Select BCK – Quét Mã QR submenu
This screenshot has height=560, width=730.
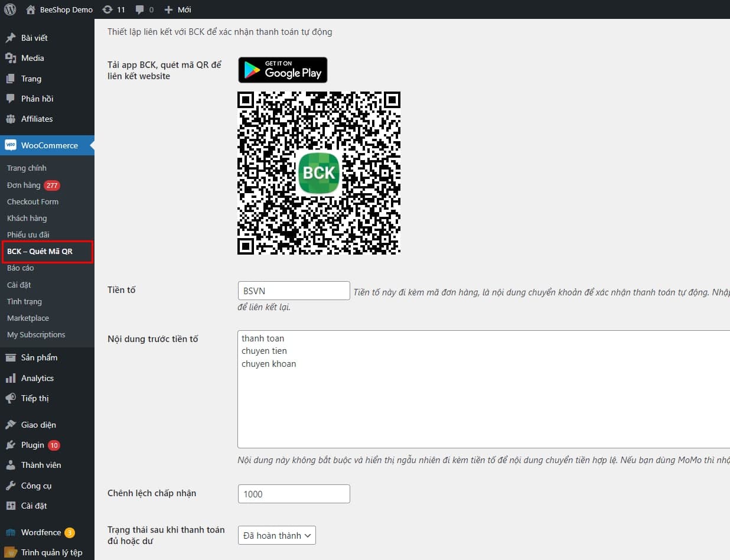pyautogui.click(x=40, y=251)
